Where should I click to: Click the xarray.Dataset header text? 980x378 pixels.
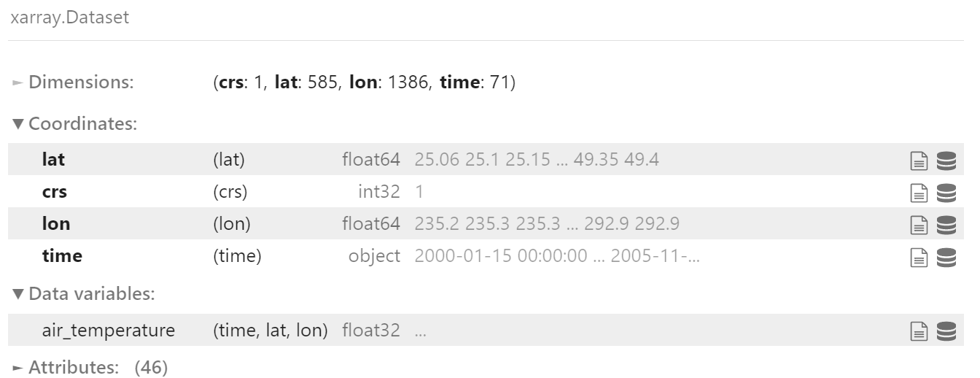tap(70, 18)
